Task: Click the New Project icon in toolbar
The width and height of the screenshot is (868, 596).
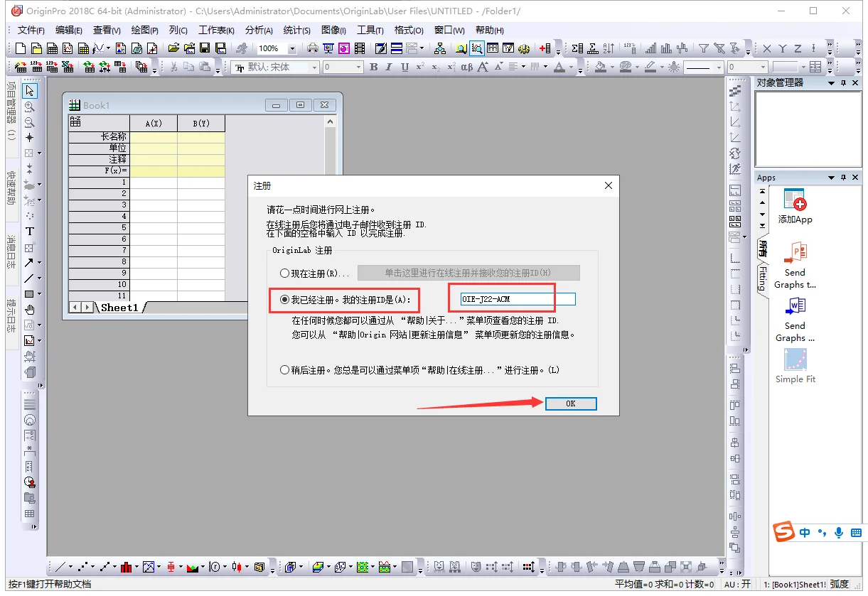Action: pos(21,49)
